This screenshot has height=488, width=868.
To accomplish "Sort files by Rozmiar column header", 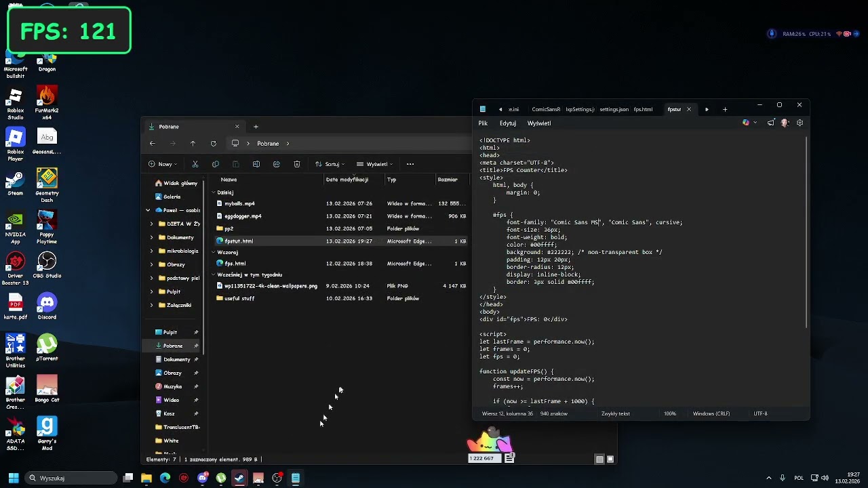I will (x=452, y=180).
